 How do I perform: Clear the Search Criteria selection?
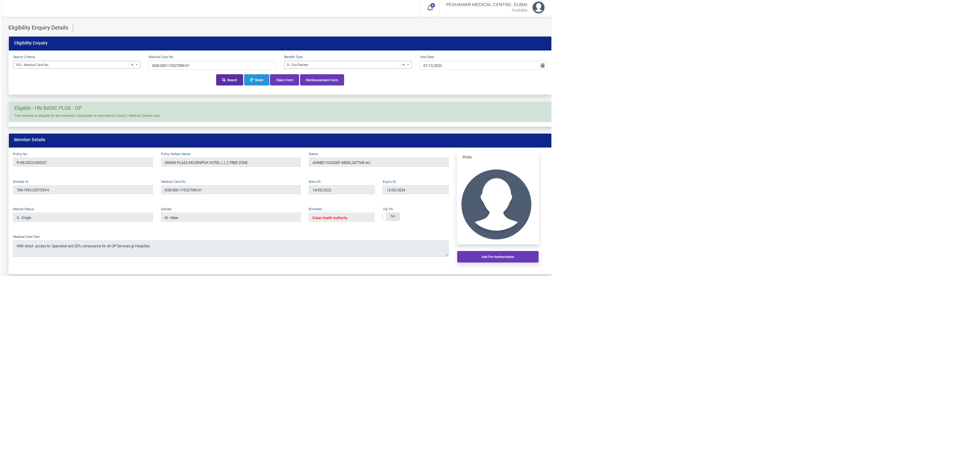click(x=132, y=65)
